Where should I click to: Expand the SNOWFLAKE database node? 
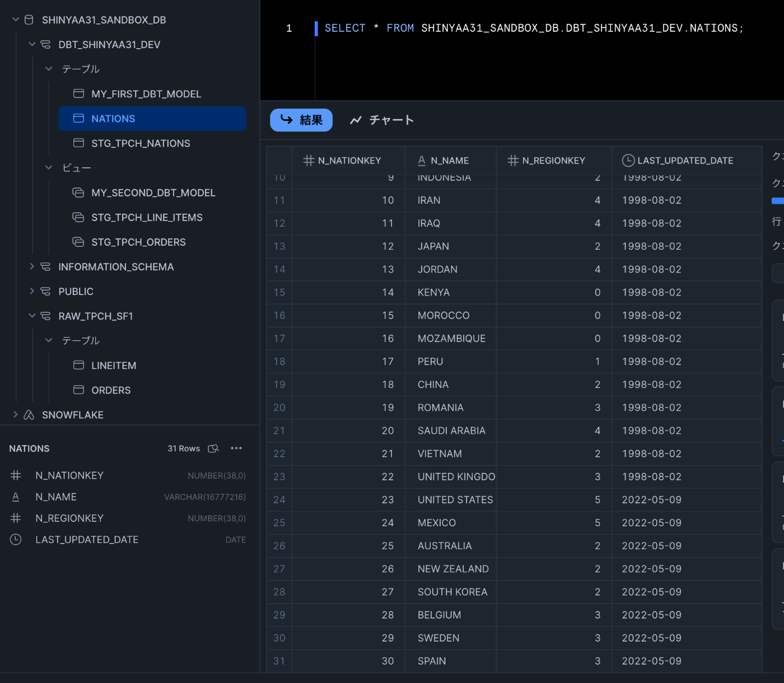[16, 414]
